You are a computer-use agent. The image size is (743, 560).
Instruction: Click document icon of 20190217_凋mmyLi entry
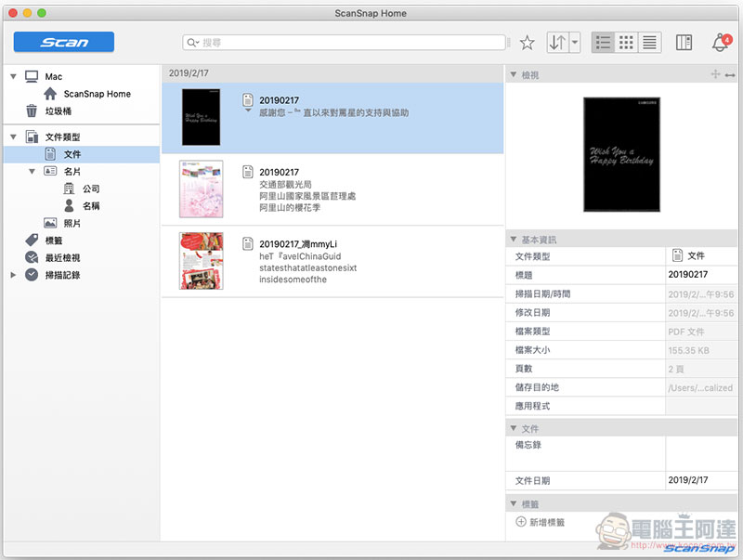247,243
